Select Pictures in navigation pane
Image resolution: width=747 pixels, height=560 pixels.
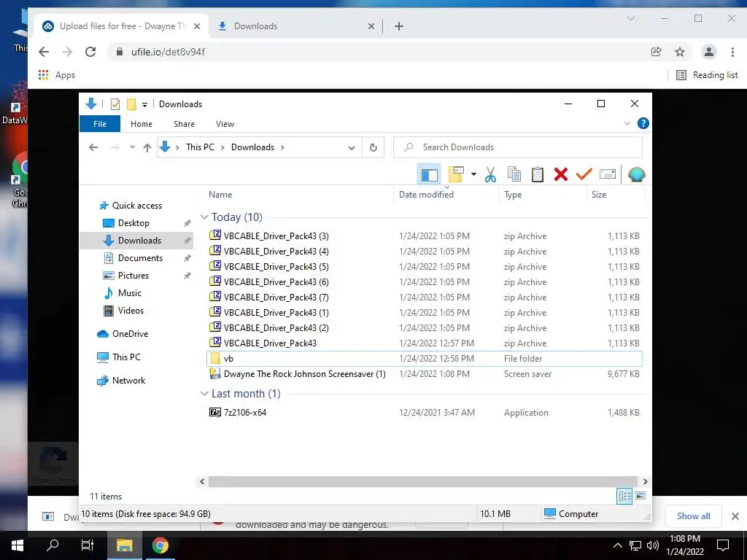tap(133, 276)
